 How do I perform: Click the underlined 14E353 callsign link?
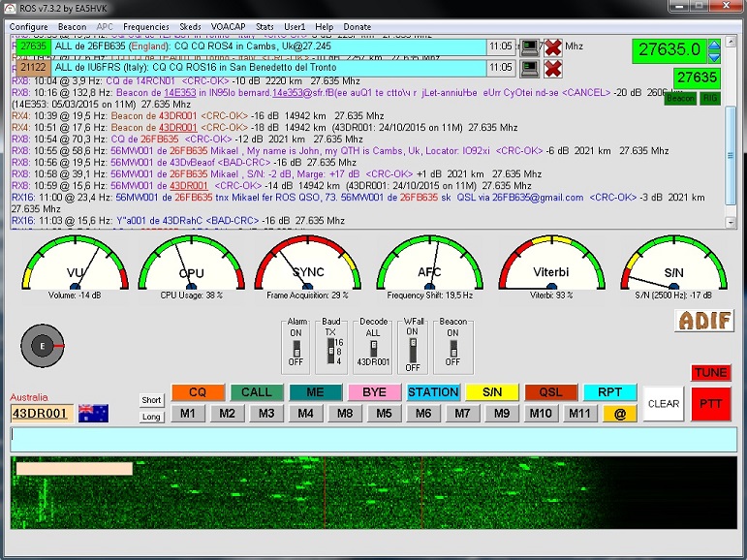pyautogui.click(x=179, y=92)
